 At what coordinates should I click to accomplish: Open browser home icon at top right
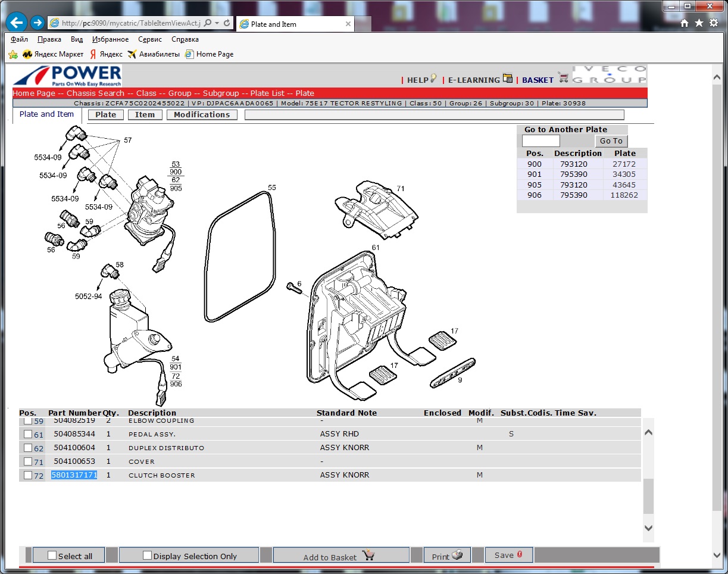(x=685, y=23)
